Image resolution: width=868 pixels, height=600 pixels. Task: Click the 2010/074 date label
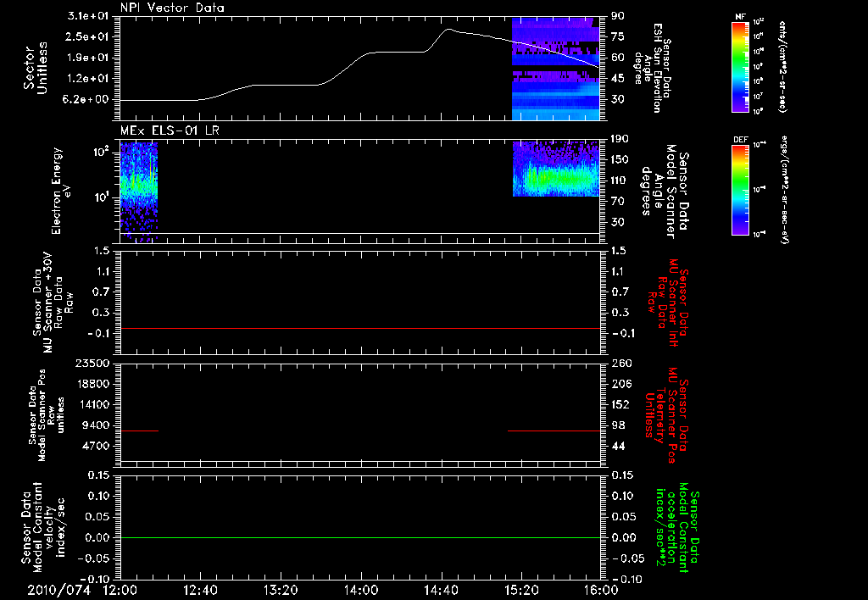[58, 590]
